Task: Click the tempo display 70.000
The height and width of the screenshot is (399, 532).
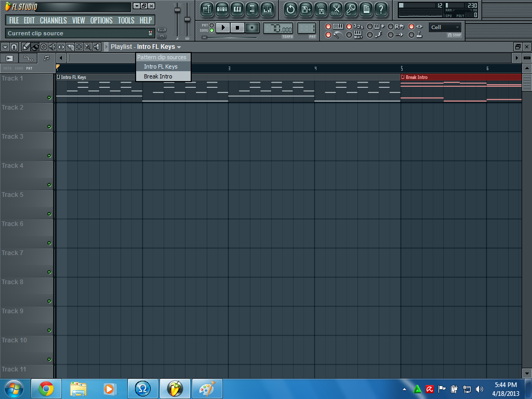Action: [278, 29]
